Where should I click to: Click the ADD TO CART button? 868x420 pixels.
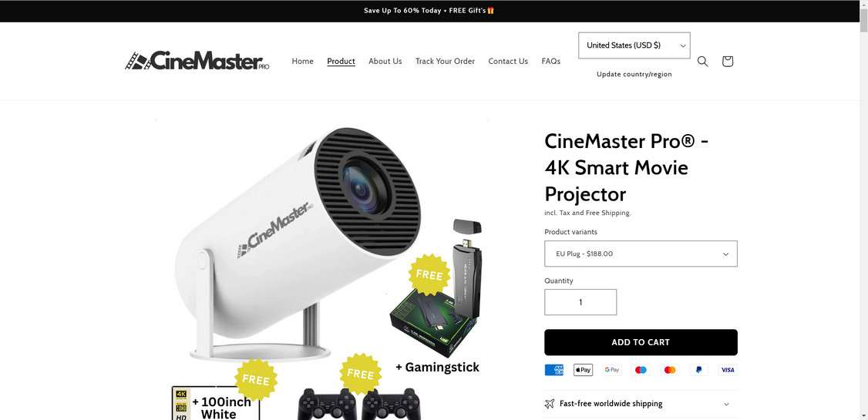[x=641, y=342]
